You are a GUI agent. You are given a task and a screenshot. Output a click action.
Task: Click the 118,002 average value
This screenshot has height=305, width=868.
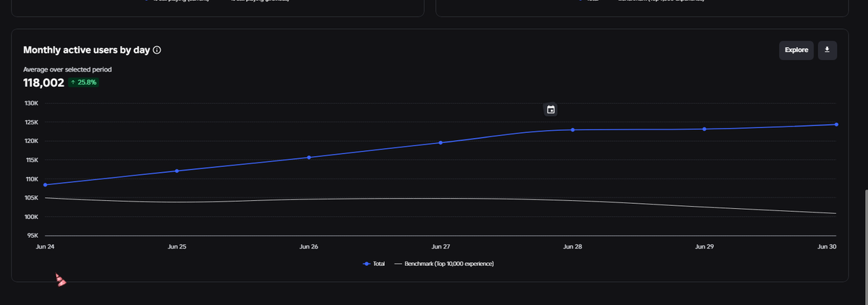tap(43, 82)
